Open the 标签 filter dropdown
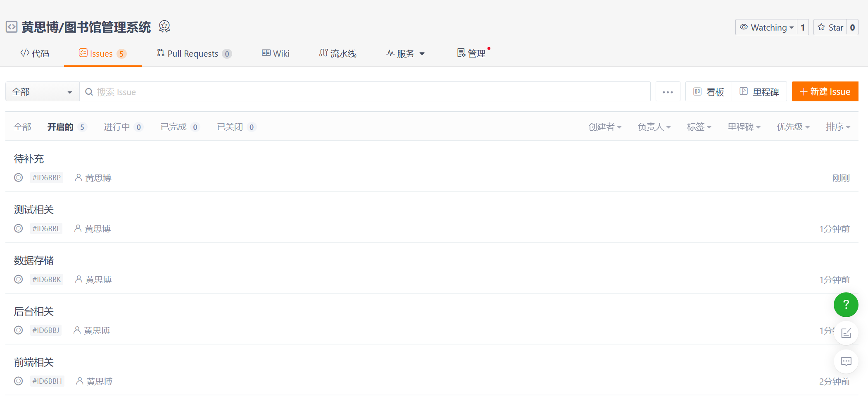The height and width of the screenshot is (409, 868). pos(699,127)
